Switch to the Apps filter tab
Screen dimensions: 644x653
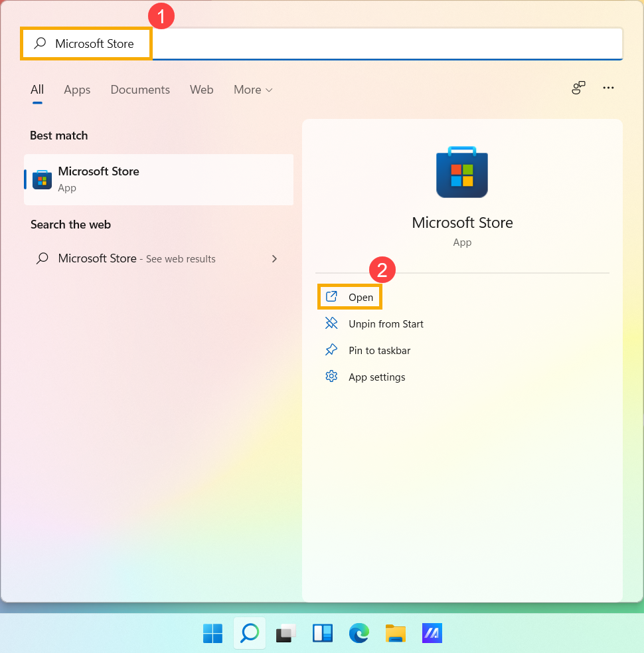coord(77,90)
